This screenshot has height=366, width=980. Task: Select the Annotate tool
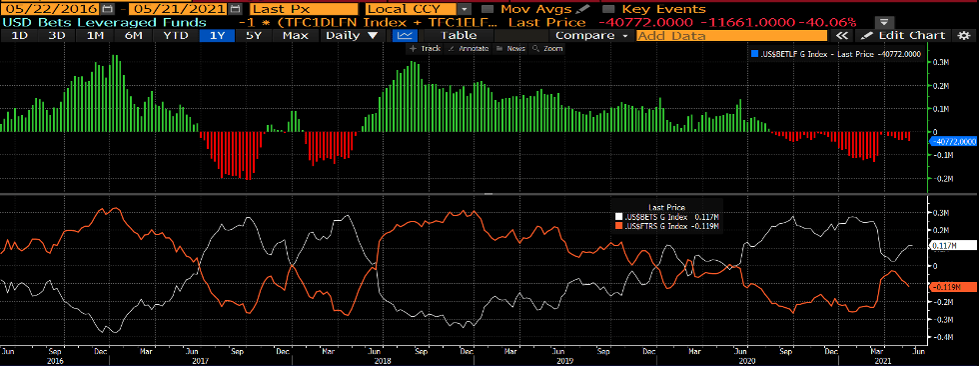click(x=470, y=49)
